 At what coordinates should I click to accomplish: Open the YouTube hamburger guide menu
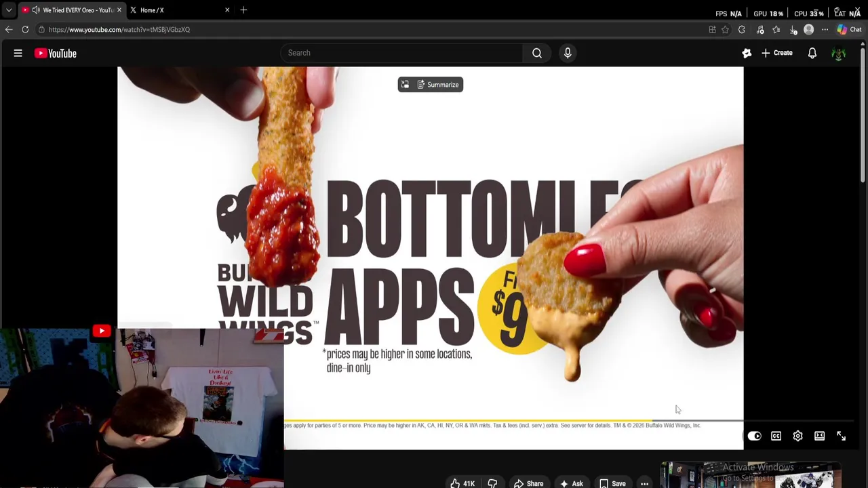[x=18, y=53]
